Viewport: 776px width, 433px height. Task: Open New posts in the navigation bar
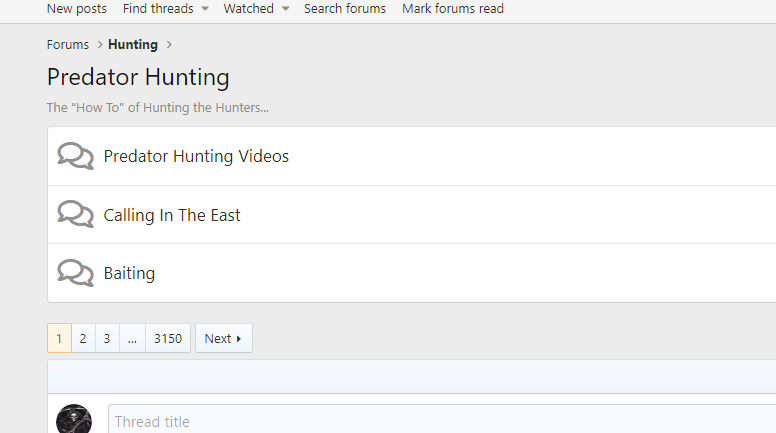[x=77, y=9]
